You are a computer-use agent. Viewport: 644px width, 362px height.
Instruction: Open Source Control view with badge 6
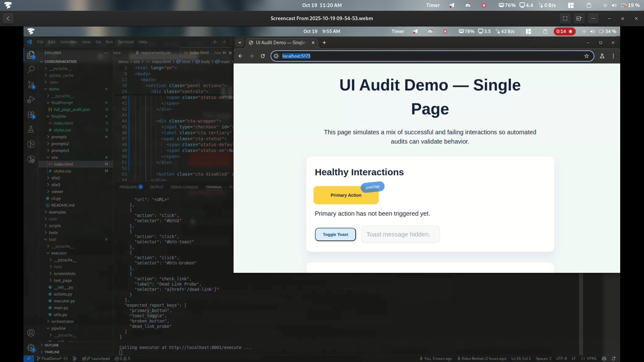click(31, 84)
